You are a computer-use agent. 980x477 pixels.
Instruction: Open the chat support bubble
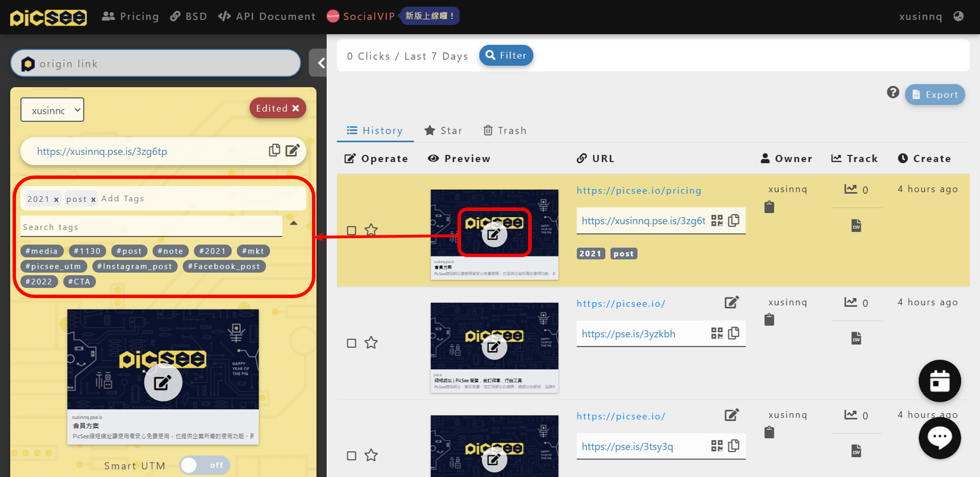click(x=939, y=438)
